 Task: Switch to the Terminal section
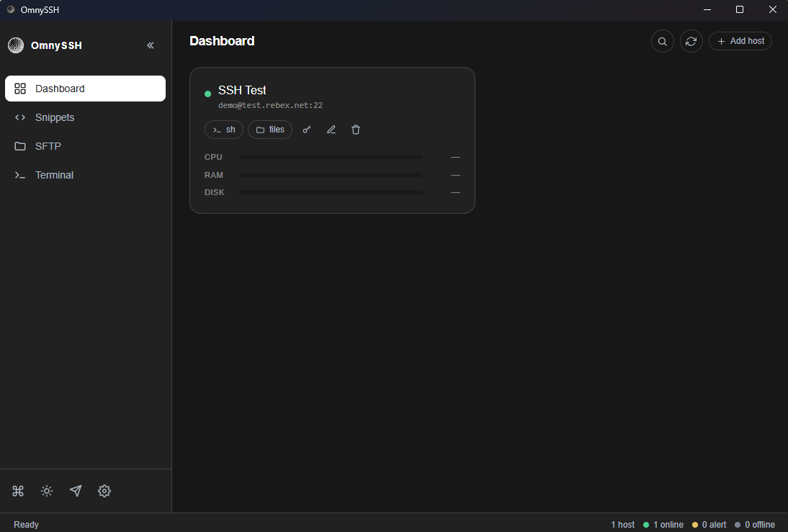86,175
